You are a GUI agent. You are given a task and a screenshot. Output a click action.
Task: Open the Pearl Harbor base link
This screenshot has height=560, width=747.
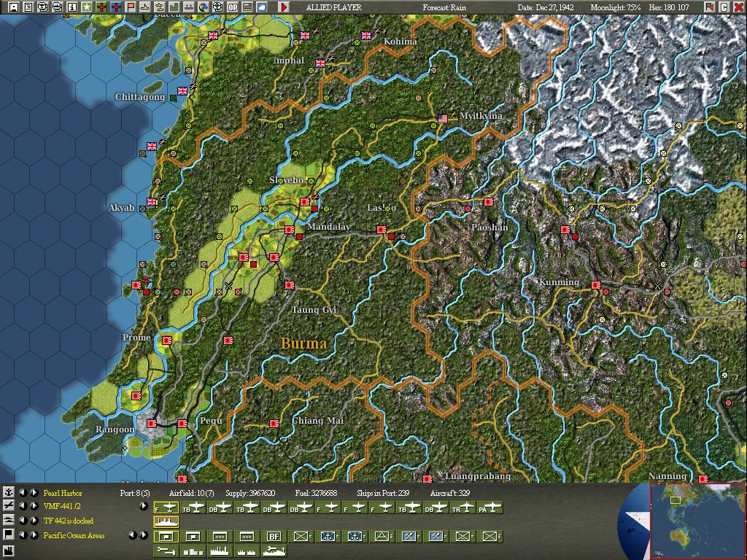[x=63, y=493]
